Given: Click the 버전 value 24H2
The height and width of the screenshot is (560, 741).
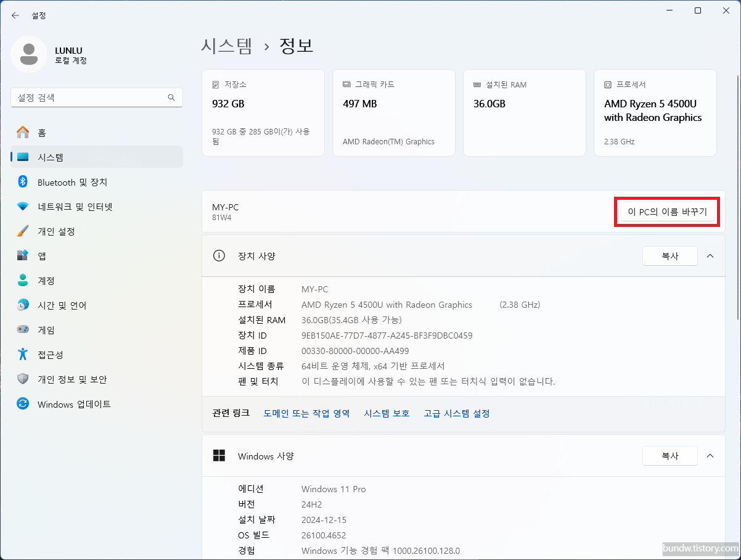Looking at the screenshot, I should [x=312, y=504].
